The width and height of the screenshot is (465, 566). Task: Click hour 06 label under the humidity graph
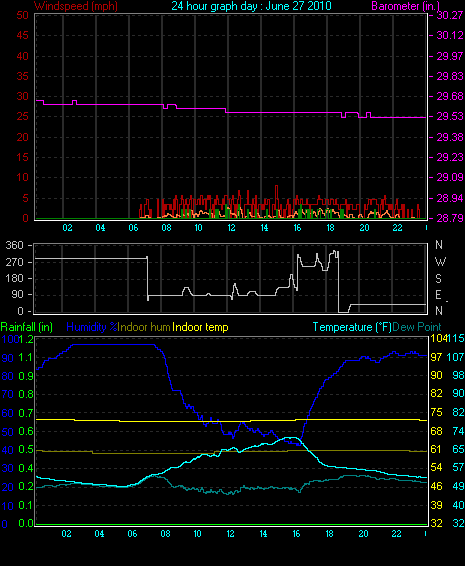pyautogui.click(x=132, y=534)
